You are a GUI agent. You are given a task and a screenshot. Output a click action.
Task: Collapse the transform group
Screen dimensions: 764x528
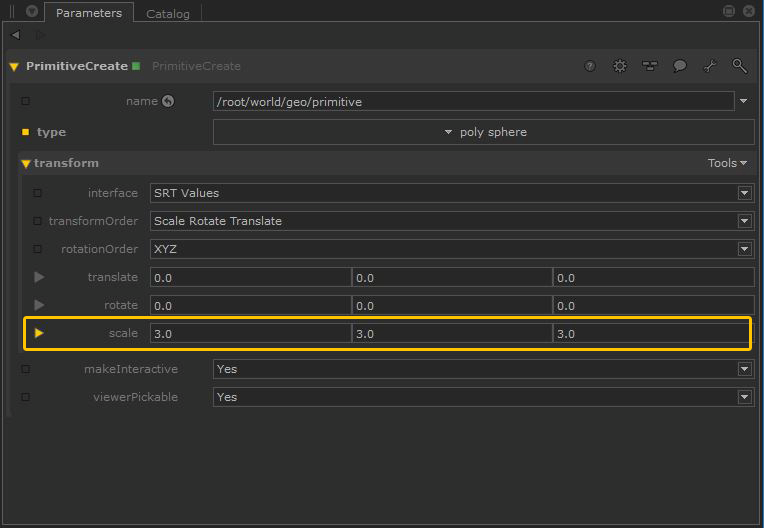pyautogui.click(x=25, y=163)
